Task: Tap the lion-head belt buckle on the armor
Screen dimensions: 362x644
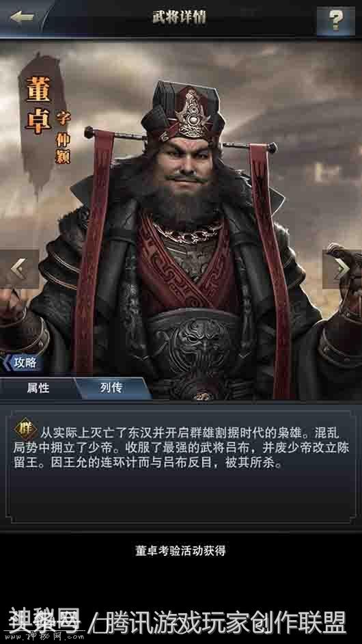Action: [194, 342]
